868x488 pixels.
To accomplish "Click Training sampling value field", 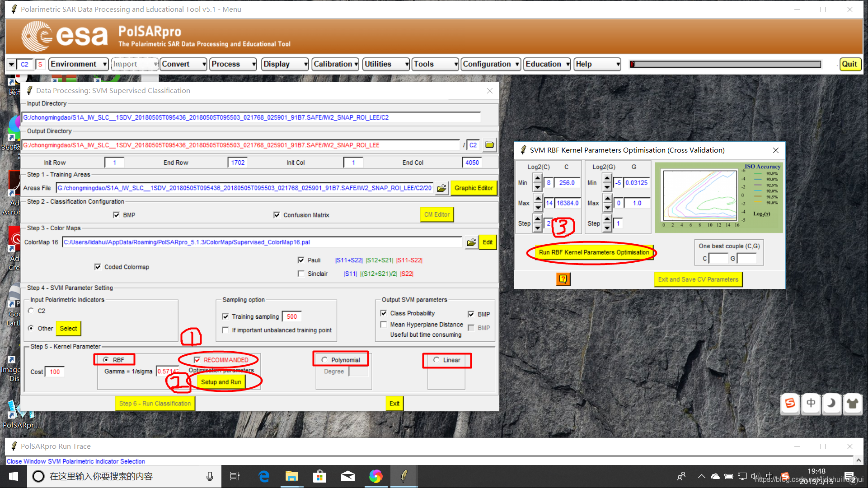I will (x=292, y=316).
